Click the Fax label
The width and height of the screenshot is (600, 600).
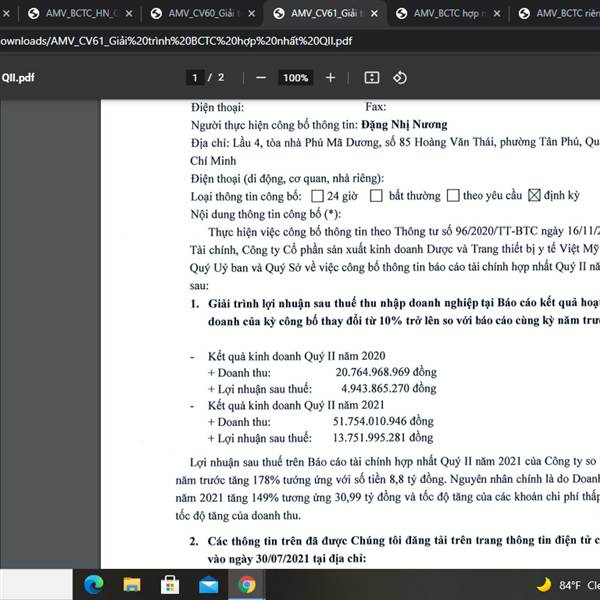(376, 107)
